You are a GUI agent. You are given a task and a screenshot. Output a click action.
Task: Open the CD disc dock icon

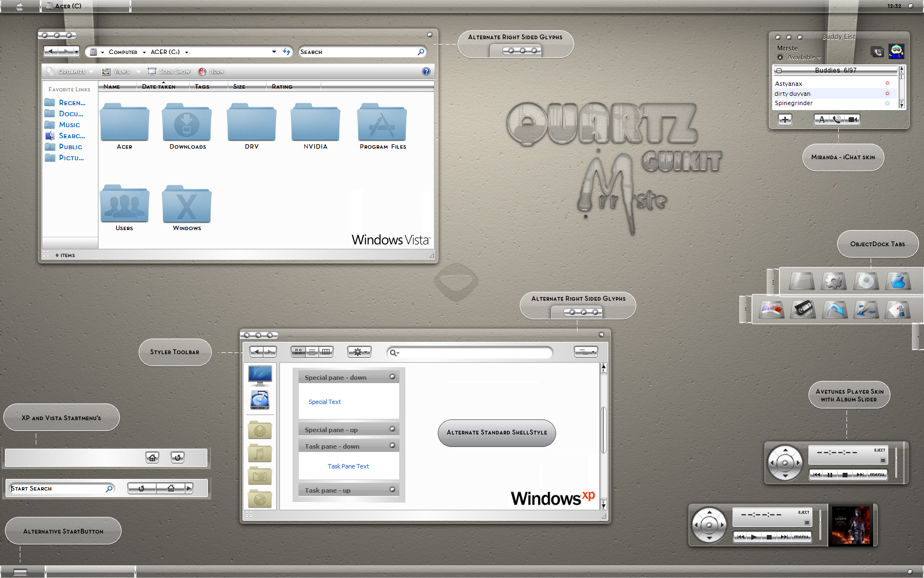866,281
